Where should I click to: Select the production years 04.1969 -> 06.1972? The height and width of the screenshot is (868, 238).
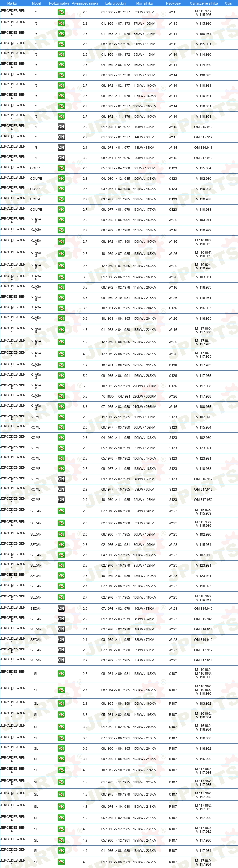[116, 65]
